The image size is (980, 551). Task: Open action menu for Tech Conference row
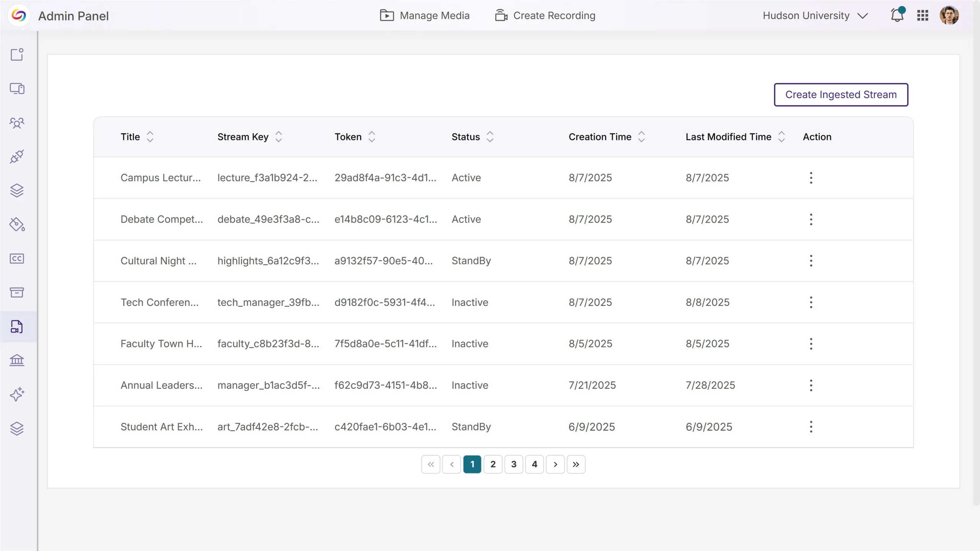(811, 302)
